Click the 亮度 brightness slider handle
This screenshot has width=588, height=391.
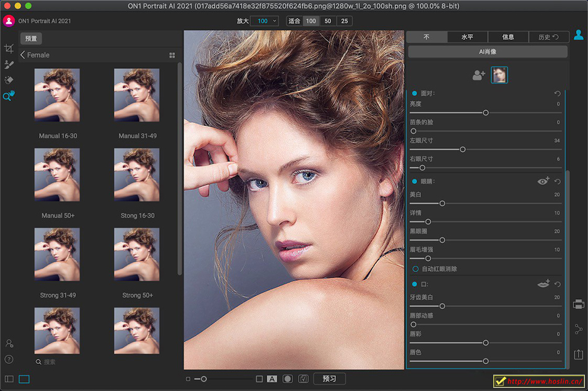485,113
